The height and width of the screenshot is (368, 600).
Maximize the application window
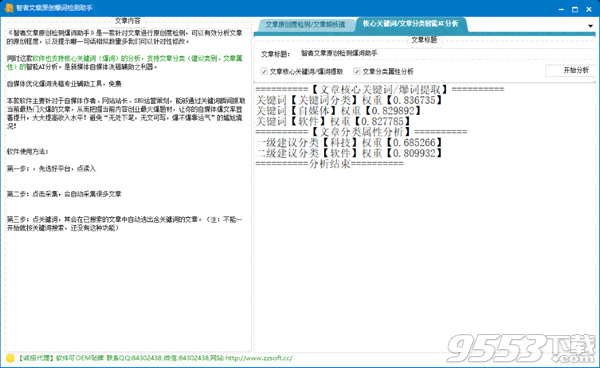pyautogui.click(x=575, y=9)
